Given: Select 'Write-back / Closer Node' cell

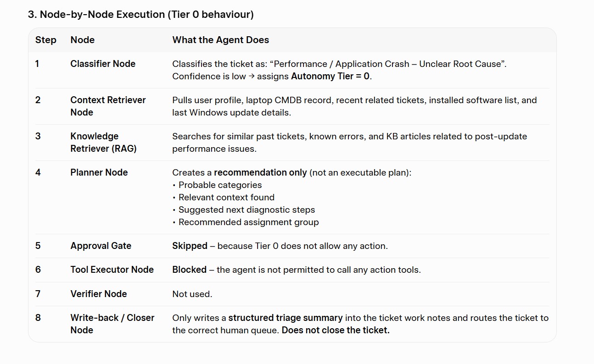Looking at the screenshot, I should pyautogui.click(x=112, y=324).
